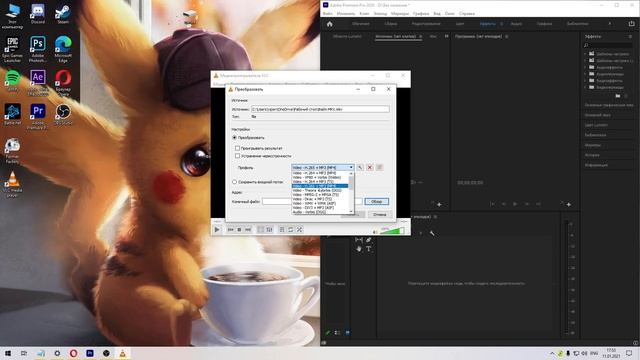
Task: Click the VLC previous track button
Action: [231, 230]
